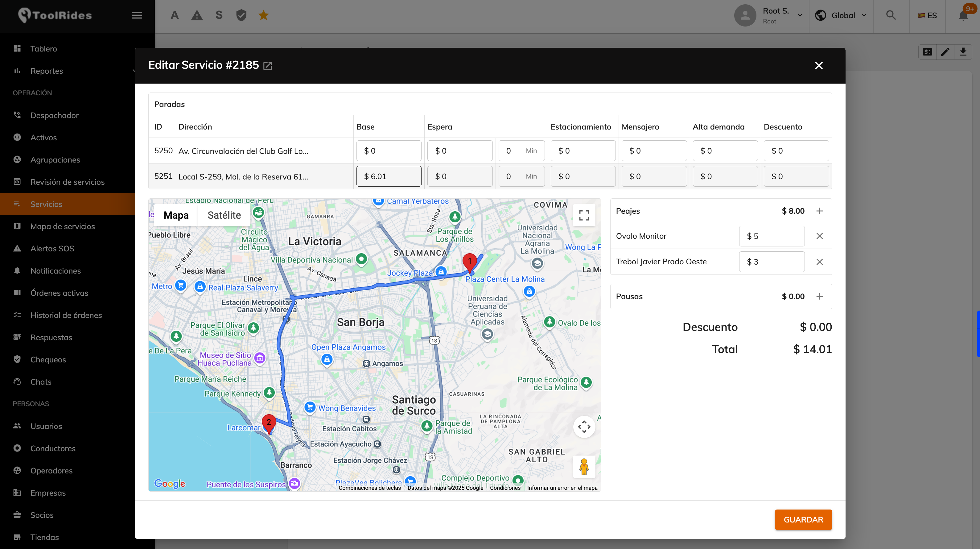Open the Global region dropdown
The image size is (980, 549).
click(841, 15)
